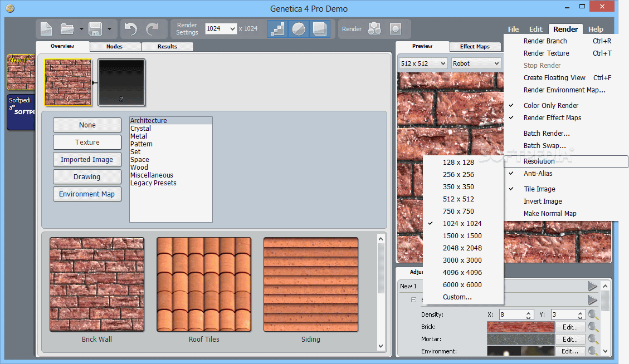The image size is (629, 364).
Task: Click the Environment Map button
Action: 87,194
